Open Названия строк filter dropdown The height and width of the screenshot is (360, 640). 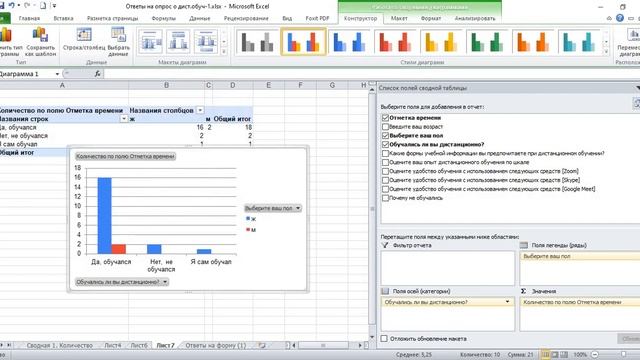[x=124, y=119]
